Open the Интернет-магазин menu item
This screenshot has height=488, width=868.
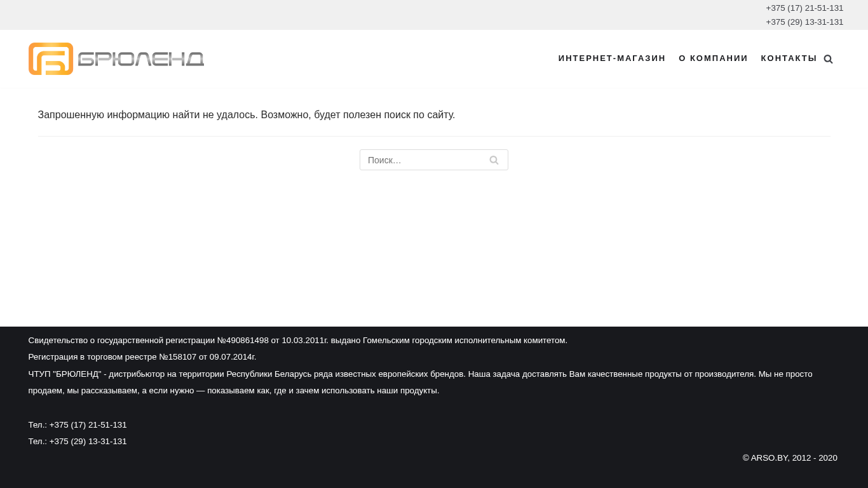tap(612, 58)
